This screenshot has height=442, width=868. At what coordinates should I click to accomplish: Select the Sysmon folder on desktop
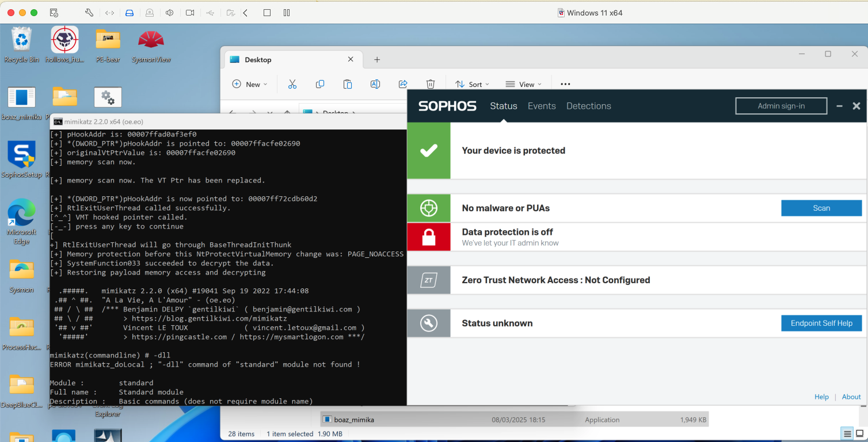coord(21,275)
